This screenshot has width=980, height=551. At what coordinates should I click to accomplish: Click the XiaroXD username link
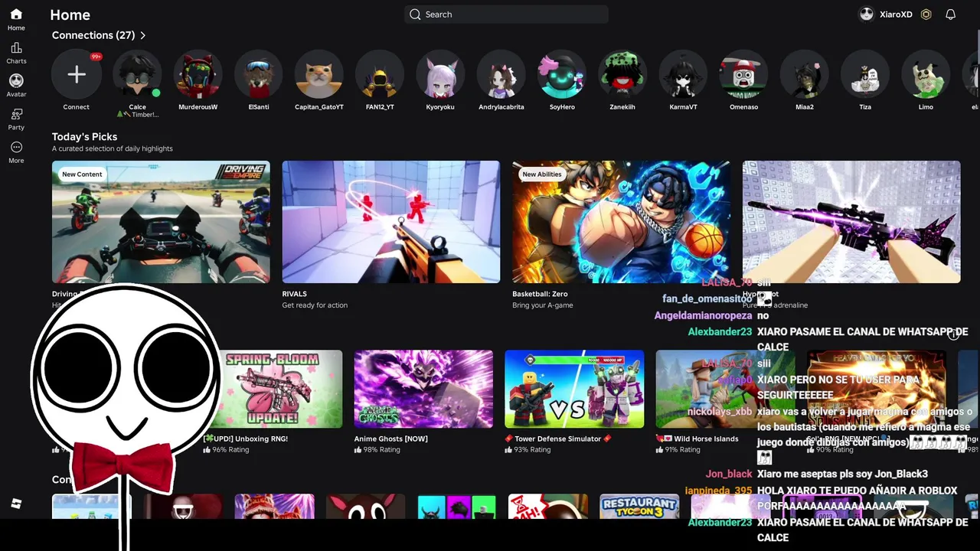click(x=896, y=15)
